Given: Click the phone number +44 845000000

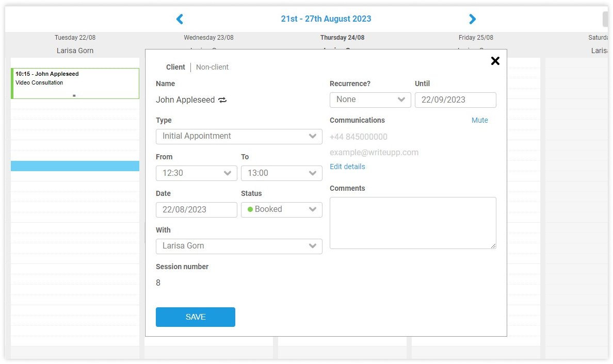Looking at the screenshot, I should click(x=359, y=137).
